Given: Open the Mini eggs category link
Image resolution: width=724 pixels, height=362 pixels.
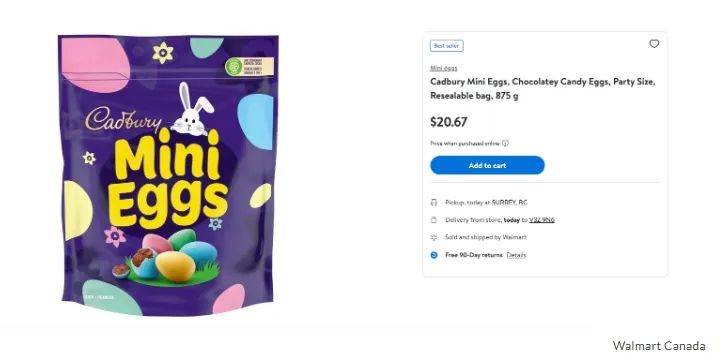Looking at the screenshot, I should pyautogui.click(x=444, y=68).
